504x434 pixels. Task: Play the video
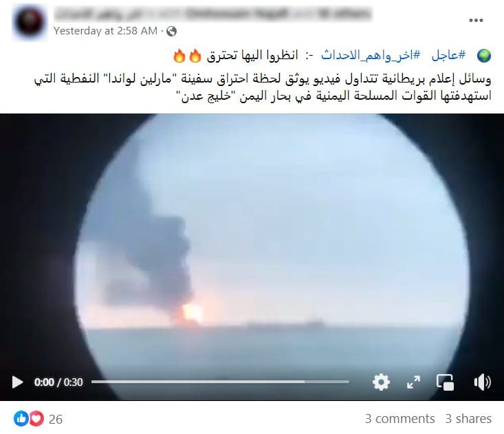pos(17,382)
